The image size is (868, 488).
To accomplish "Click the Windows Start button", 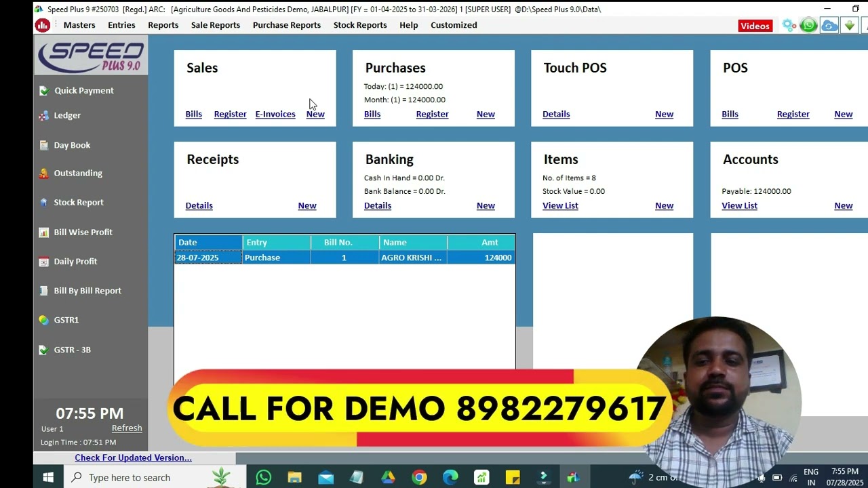I will (48, 478).
